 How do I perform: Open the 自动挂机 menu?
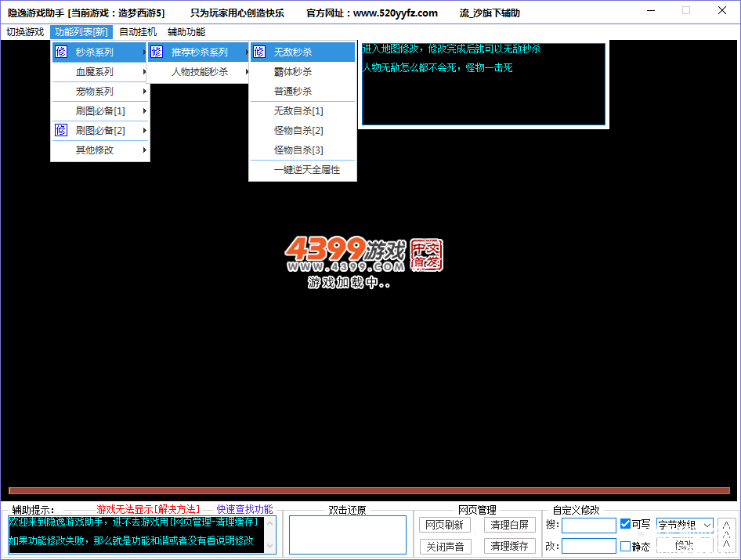coord(138,31)
